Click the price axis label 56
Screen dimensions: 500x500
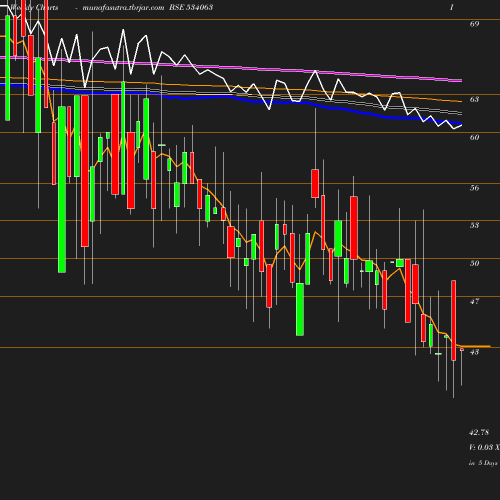coord(474,188)
